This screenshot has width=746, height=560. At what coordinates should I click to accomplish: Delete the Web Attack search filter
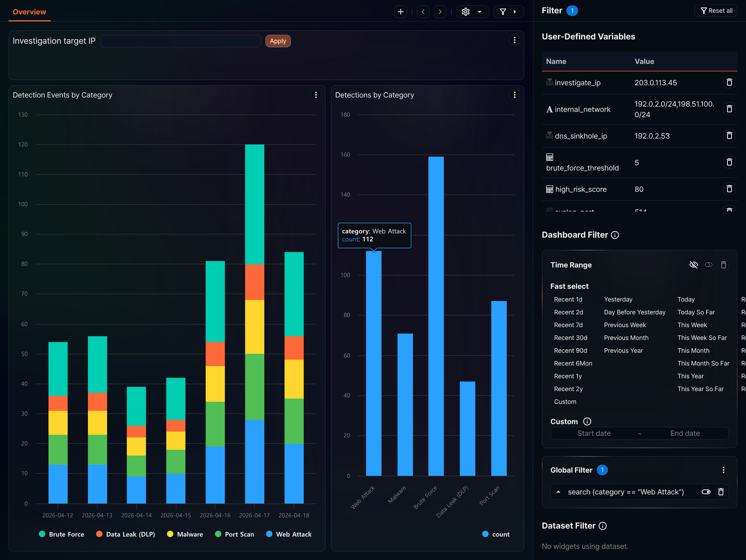(721, 492)
